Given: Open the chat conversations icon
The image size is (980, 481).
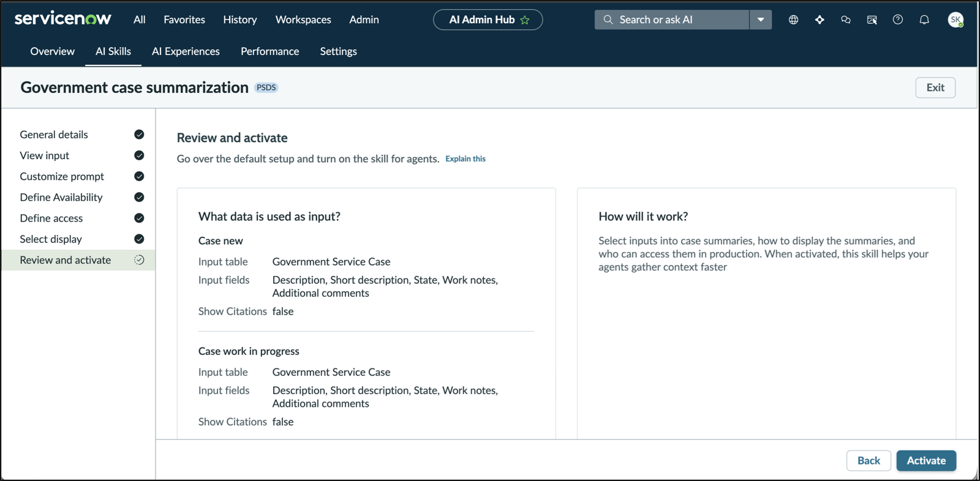Looking at the screenshot, I should click(x=846, y=20).
